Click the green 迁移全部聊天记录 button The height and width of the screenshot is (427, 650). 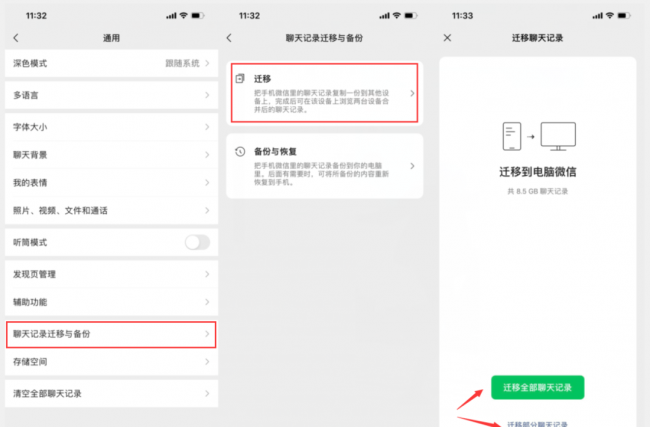(538, 388)
